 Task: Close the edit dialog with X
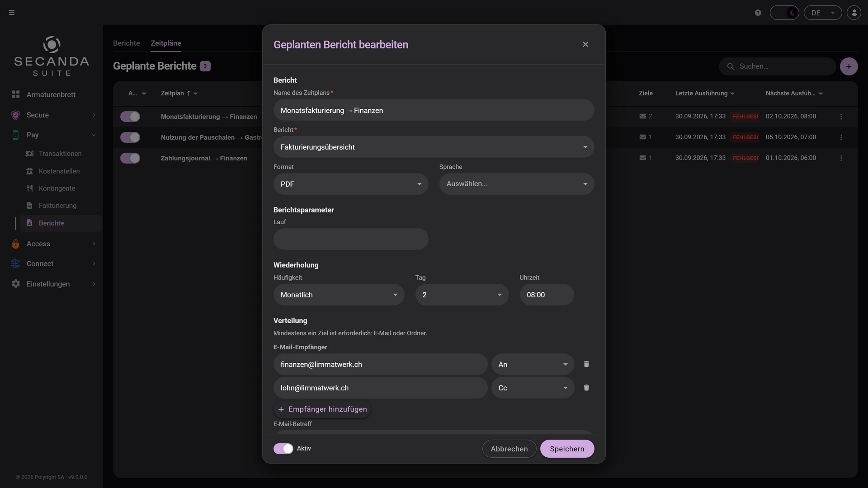[x=585, y=44]
